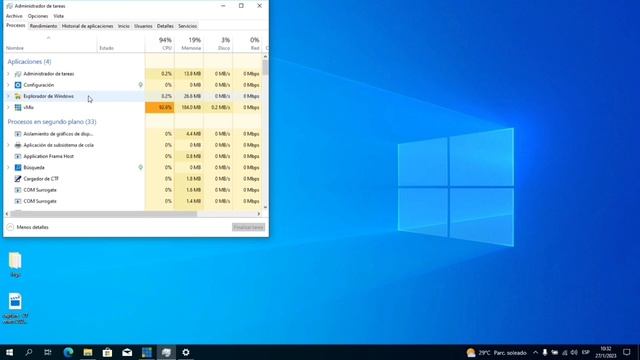The image size is (640, 360).
Task: Sort by the Nombre column header
Action: 50,43
